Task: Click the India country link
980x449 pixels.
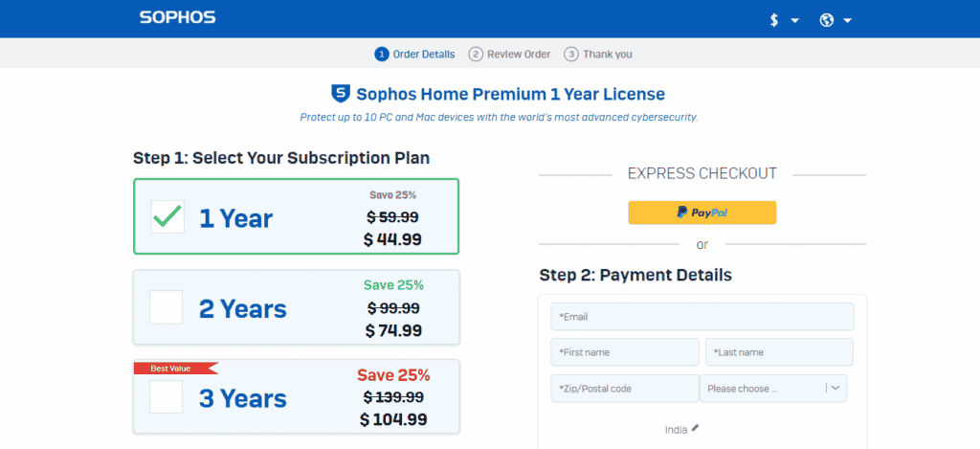Action: [677, 430]
